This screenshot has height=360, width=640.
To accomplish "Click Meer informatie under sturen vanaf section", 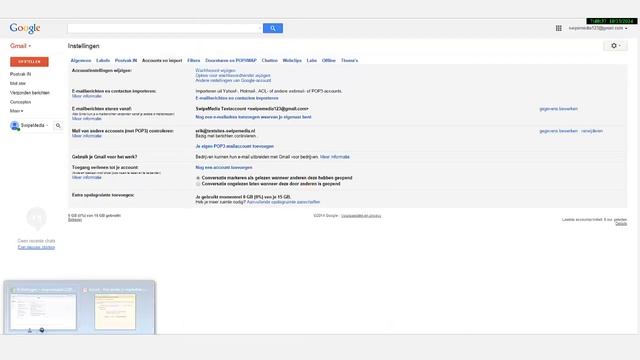I will [x=87, y=119].
